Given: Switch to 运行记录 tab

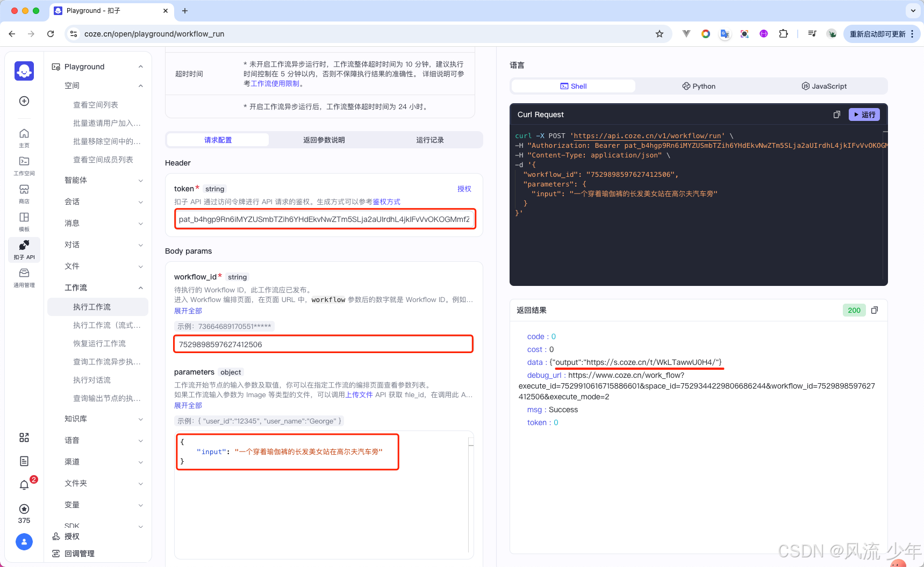Looking at the screenshot, I should point(430,140).
